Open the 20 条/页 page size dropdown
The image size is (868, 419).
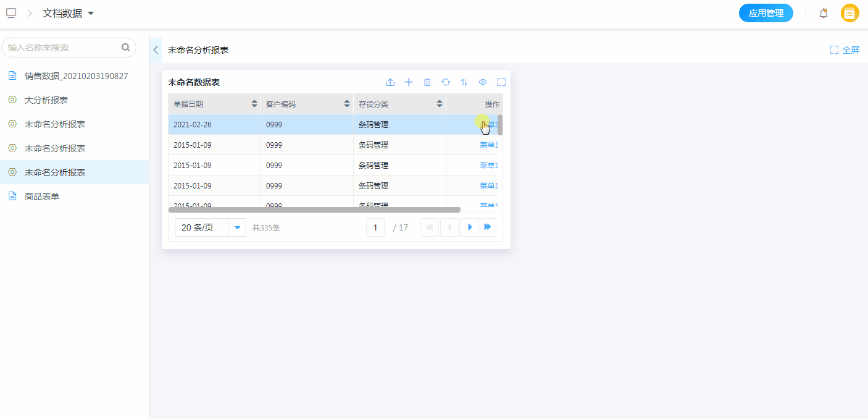click(237, 227)
